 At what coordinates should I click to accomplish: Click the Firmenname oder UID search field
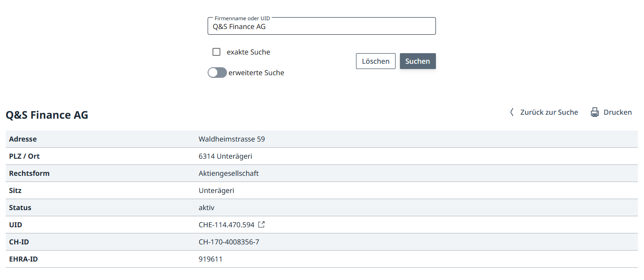[321, 26]
